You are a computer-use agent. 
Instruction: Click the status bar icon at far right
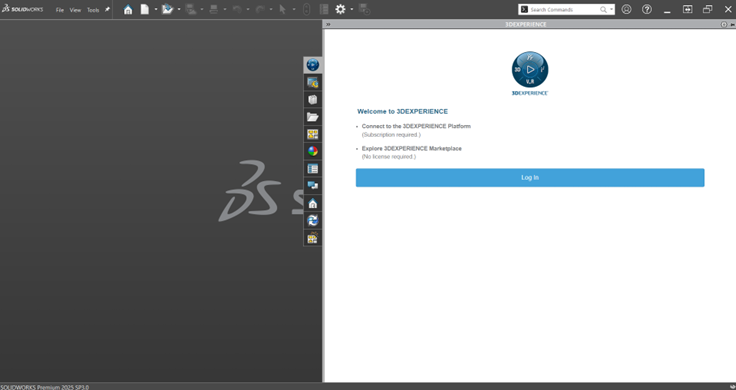tap(733, 387)
